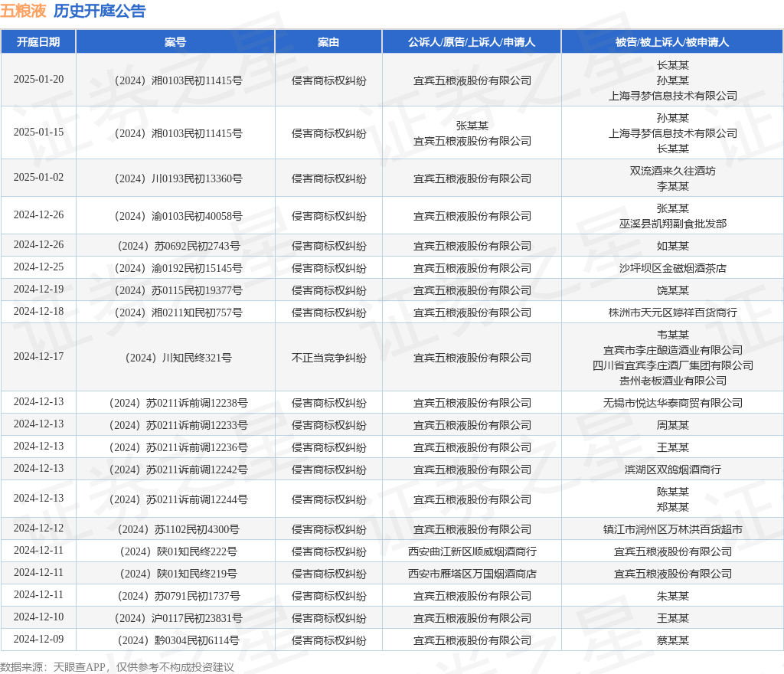Click case number 苏0692民初2743号
The width and height of the screenshot is (784, 674).
pyautogui.click(x=178, y=246)
